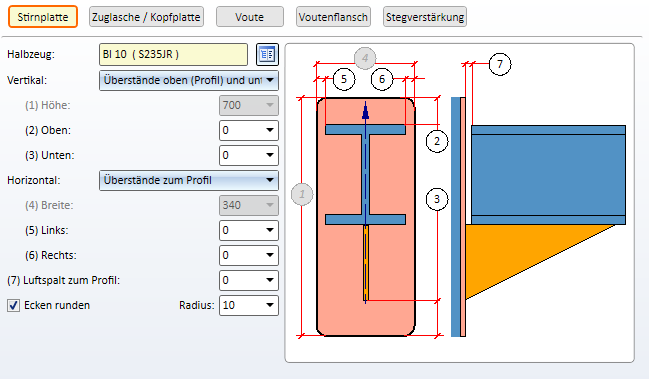Switch to the Zuglasche / Kopfplatte tab
Screen dimensions: 649x379
[x=146, y=17]
